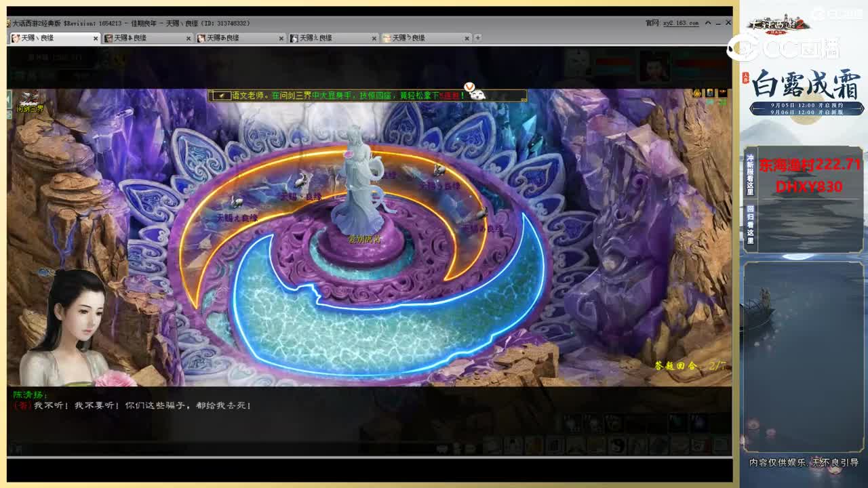Click the 内容仅供娱乐 disclaimer text
This screenshot has height=488, width=868.
[804, 462]
